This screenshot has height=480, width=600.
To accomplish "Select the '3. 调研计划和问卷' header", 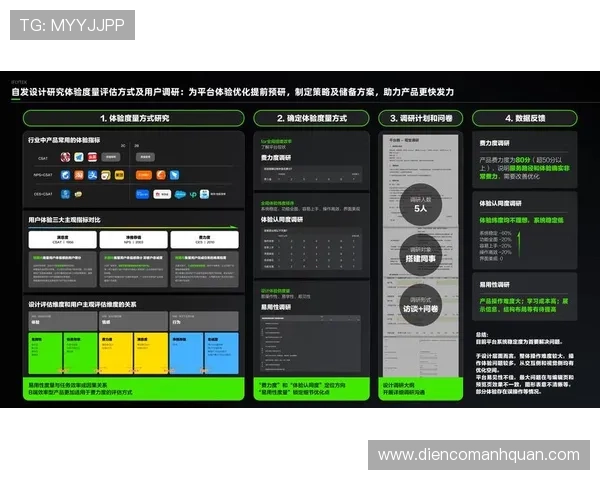I will pyautogui.click(x=420, y=118).
